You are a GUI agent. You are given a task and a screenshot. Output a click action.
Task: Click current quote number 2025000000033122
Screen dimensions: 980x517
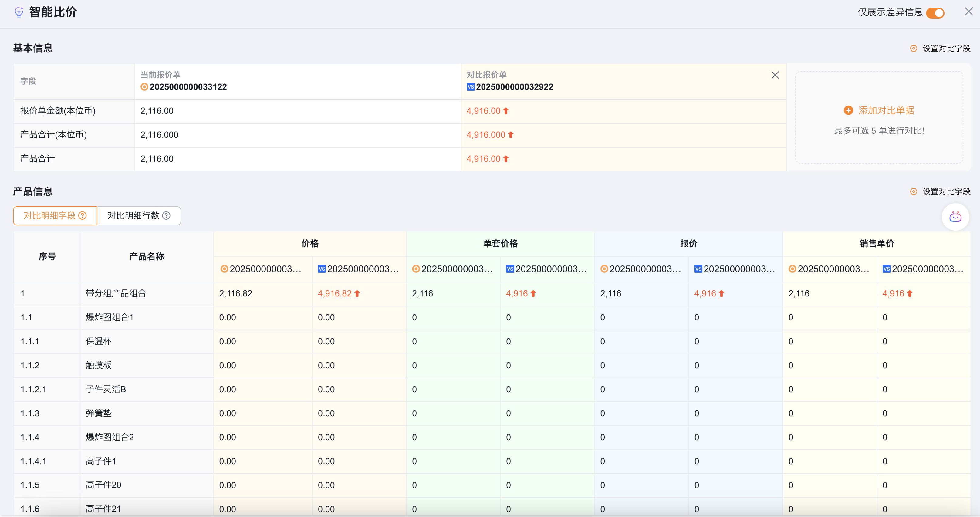pos(188,87)
